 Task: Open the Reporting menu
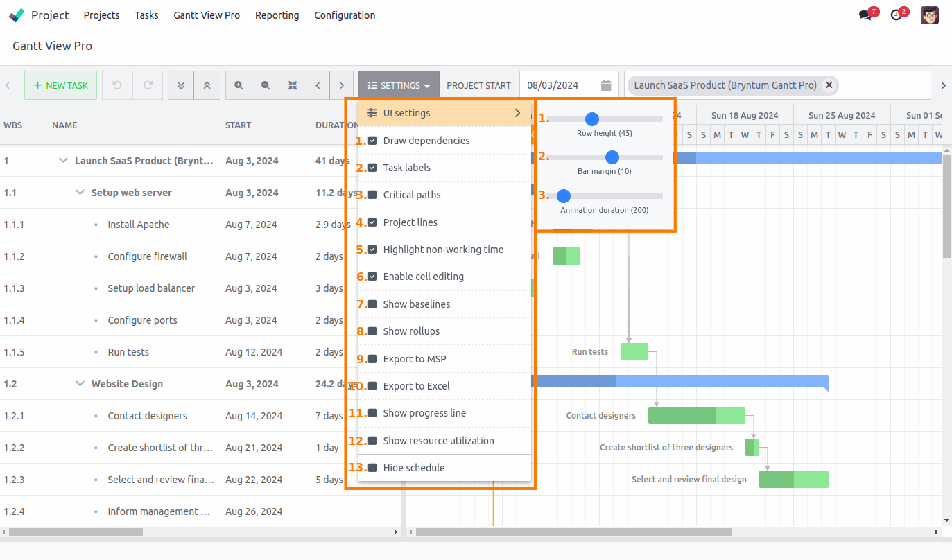(x=277, y=15)
